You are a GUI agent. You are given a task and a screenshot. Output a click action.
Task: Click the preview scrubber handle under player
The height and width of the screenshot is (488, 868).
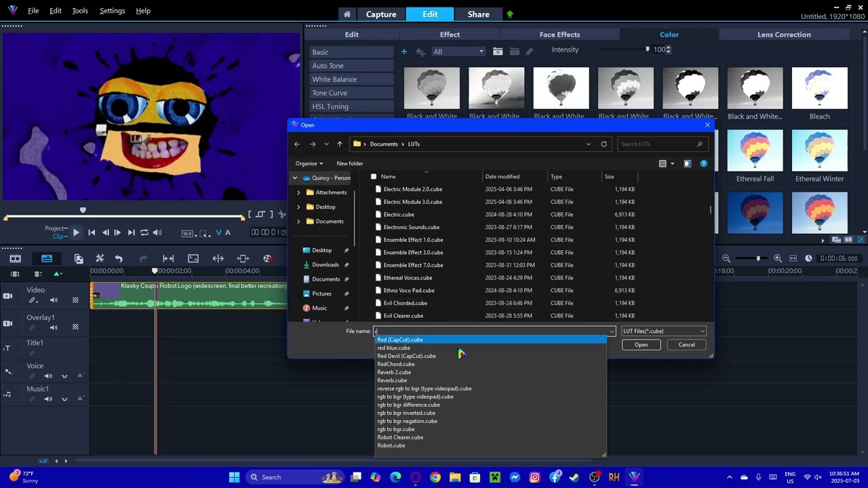point(83,211)
